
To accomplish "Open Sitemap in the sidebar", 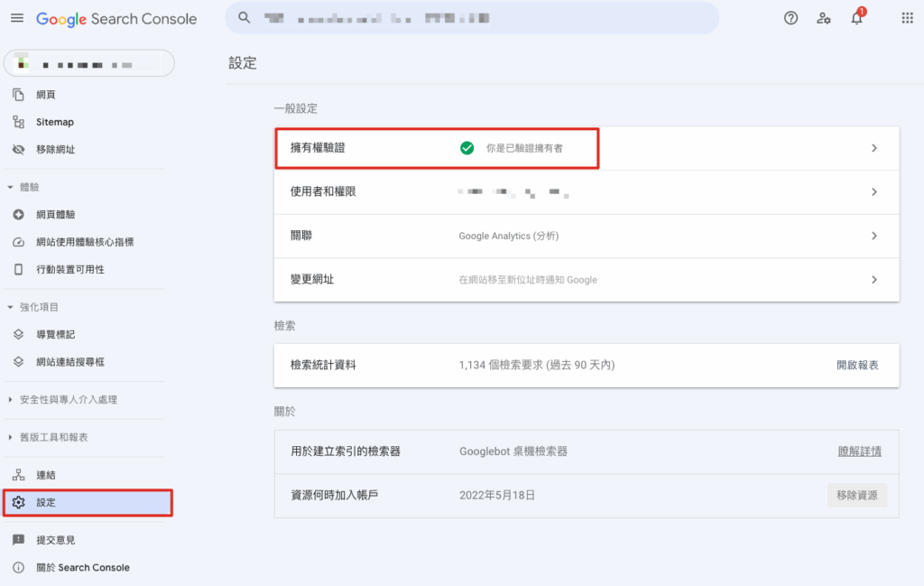I will point(54,122).
